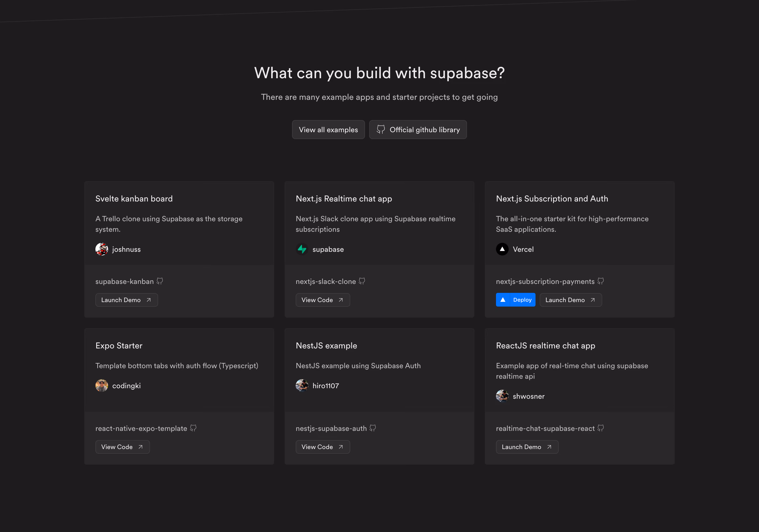The width and height of the screenshot is (759, 532).
Task: Click the ReactJS realtime chat app title
Action: click(546, 346)
